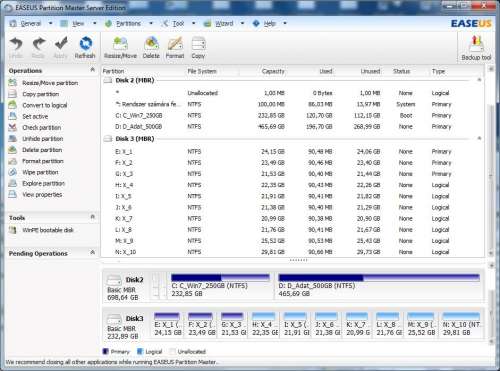Select K: X_7 partition row
This screenshot has width=500, height=371.
(x=292, y=219)
